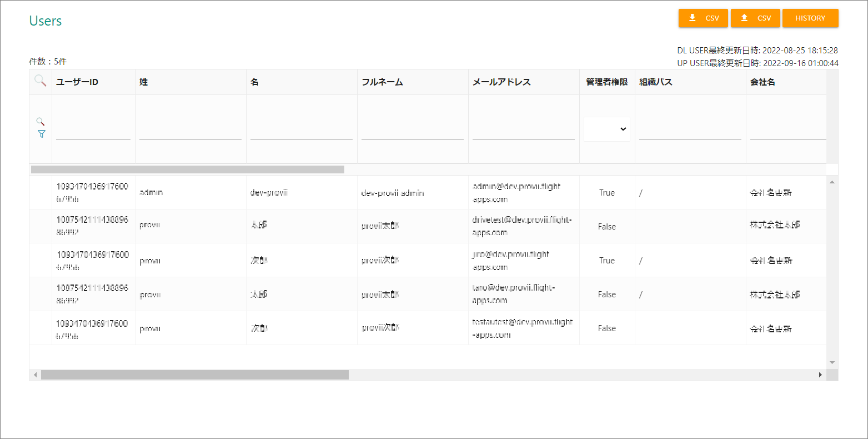Click 'False' in the drivetest row
Image resolution: width=868 pixels, height=439 pixels.
(x=607, y=227)
